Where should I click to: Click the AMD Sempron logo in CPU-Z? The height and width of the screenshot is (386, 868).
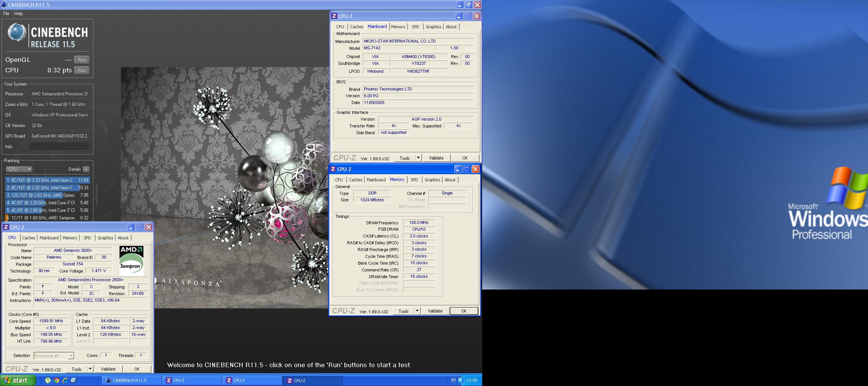tap(131, 260)
